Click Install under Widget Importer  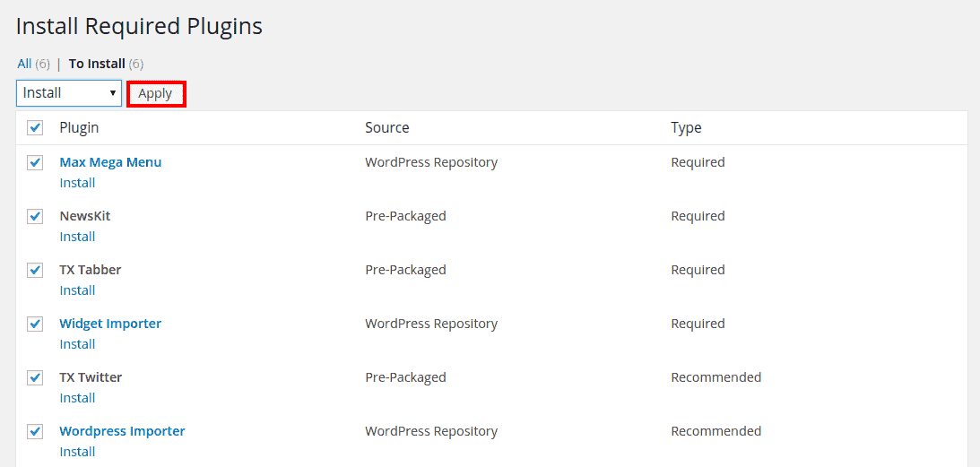point(77,344)
